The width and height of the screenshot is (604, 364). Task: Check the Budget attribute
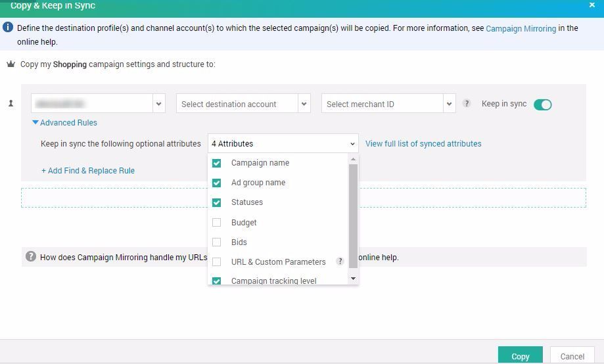pyautogui.click(x=216, y=222)
